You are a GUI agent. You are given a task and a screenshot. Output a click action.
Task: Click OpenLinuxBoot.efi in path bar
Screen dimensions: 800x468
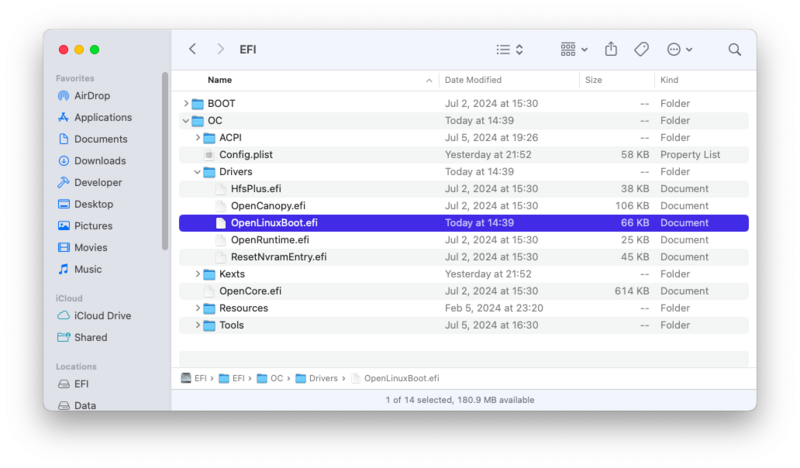395,378
